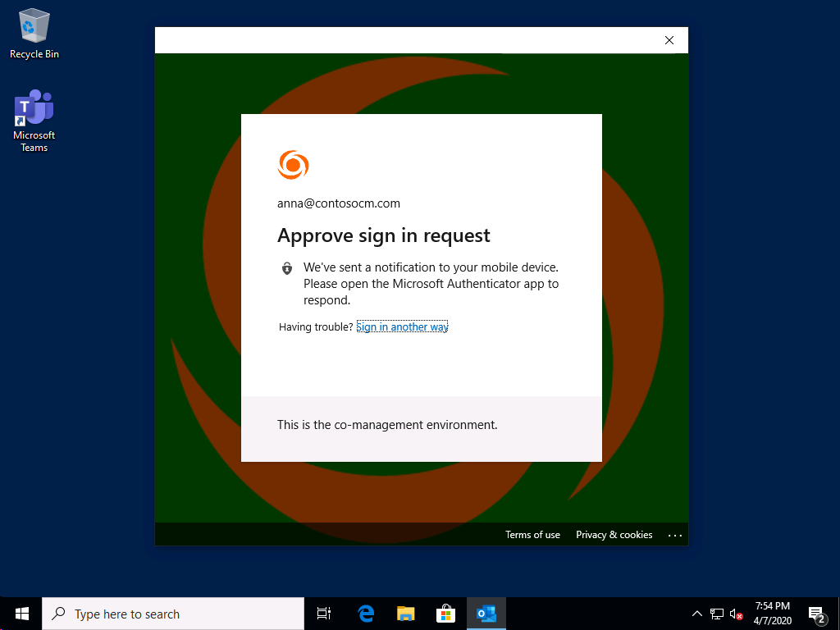
Task: Open Microsoft Edge from the taskbar
Action: click(x=364, y=613)
